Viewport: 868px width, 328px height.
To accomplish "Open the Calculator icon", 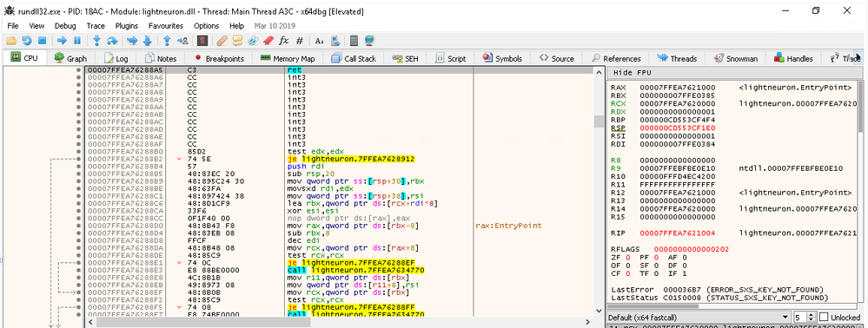I will coord(354,41).
